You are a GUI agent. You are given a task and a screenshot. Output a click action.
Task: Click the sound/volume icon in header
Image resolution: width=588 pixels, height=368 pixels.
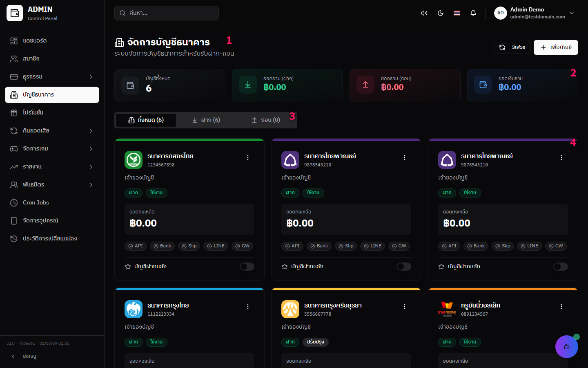pos(424,13)
